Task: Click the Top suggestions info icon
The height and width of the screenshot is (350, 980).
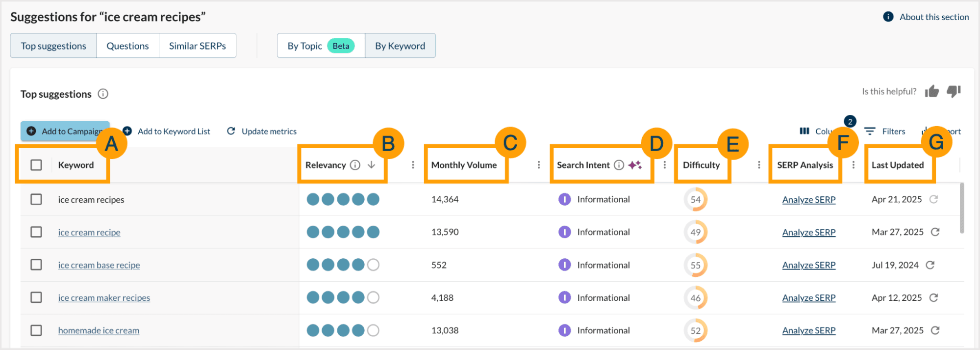Action: click(103, 94)
